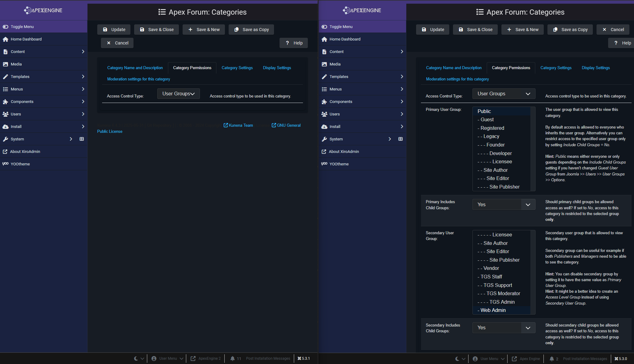Open User Menu dropdown in right status bar
The image size is (634, 364).
tap(489, 359)
